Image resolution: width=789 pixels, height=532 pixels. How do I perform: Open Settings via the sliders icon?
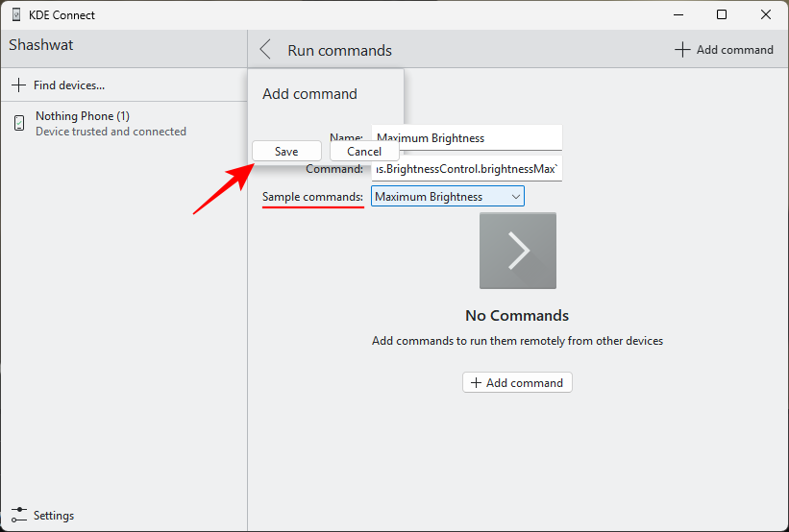(18, 515)
